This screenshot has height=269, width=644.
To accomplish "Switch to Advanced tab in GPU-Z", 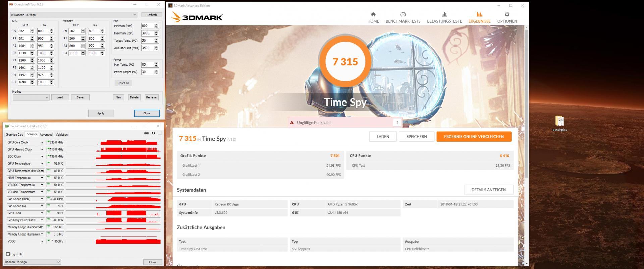I will [x=46, y=135].
